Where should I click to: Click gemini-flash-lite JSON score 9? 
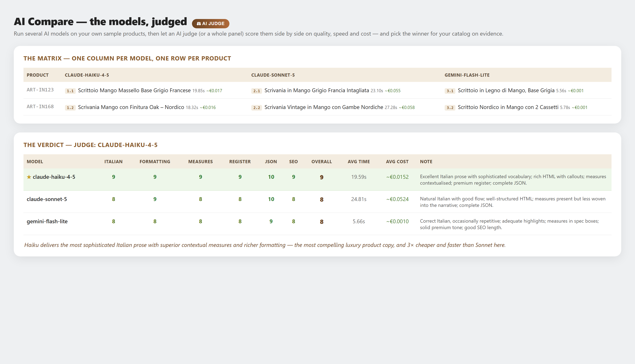pyautogui.click(x=271, y=221)
